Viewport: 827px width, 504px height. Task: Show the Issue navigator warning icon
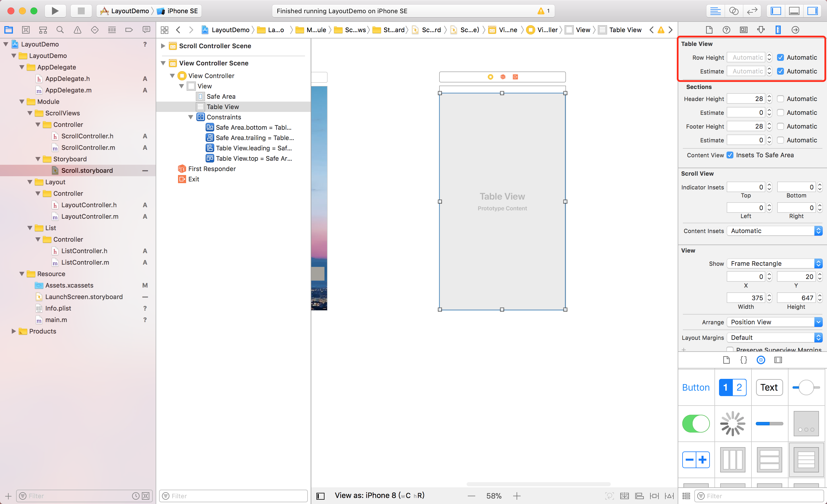[x=77, y=30]
